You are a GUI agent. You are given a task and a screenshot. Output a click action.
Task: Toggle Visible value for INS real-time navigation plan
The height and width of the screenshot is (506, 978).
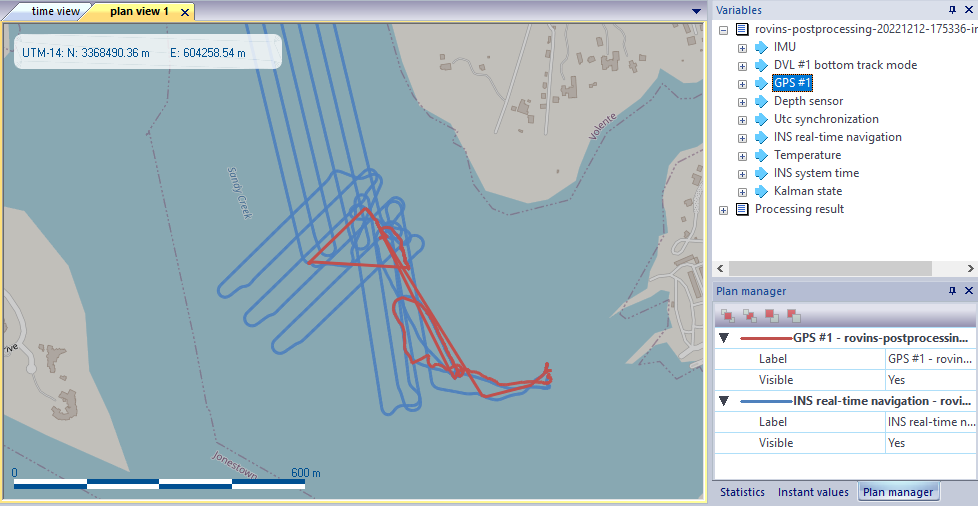pos(930,443)
